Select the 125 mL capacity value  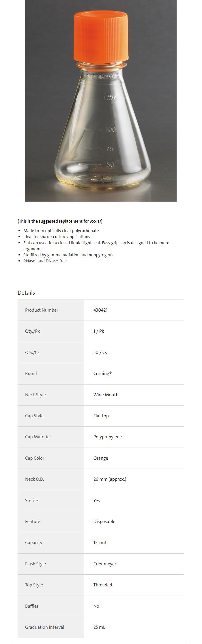coord(100,543)
